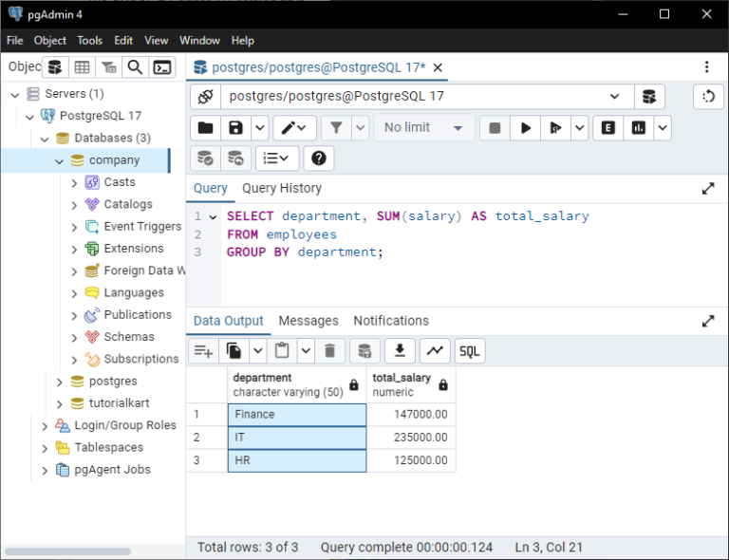Open the PSQL Tool terminal icon

(x=162, y=67)
